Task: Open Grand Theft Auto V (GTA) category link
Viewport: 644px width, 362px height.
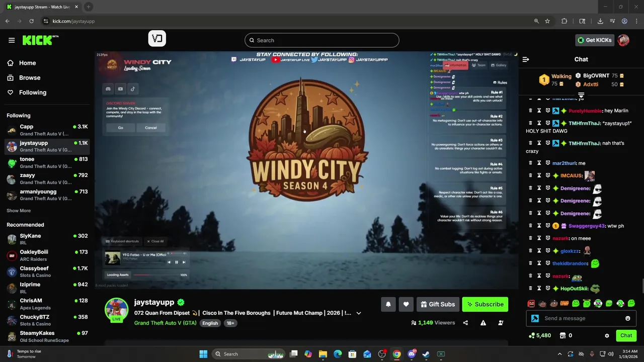Action: coord(165,323)
